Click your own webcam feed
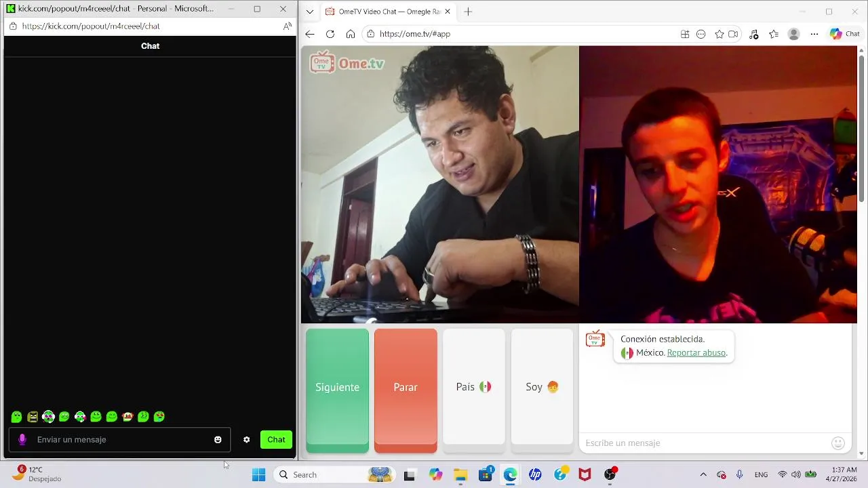The width and height of the screenshot is (868, 488). click(x=718, y=184)
